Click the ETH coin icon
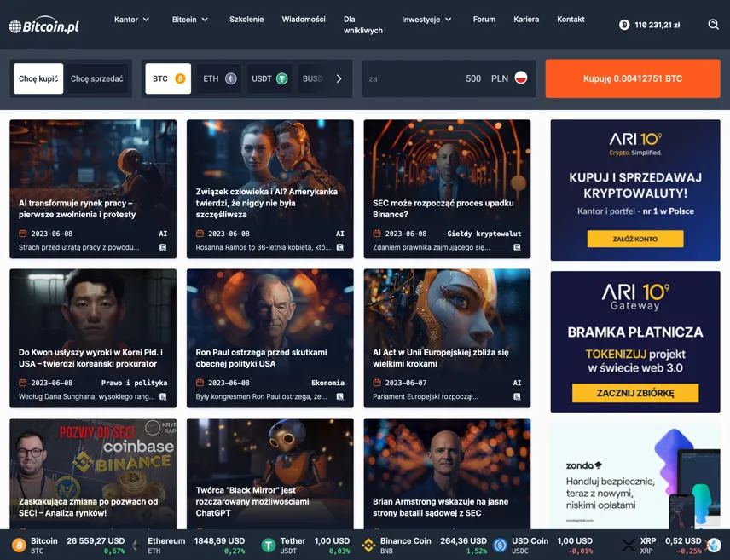This screenshot has height=560, width=730. tap(231, 78)
